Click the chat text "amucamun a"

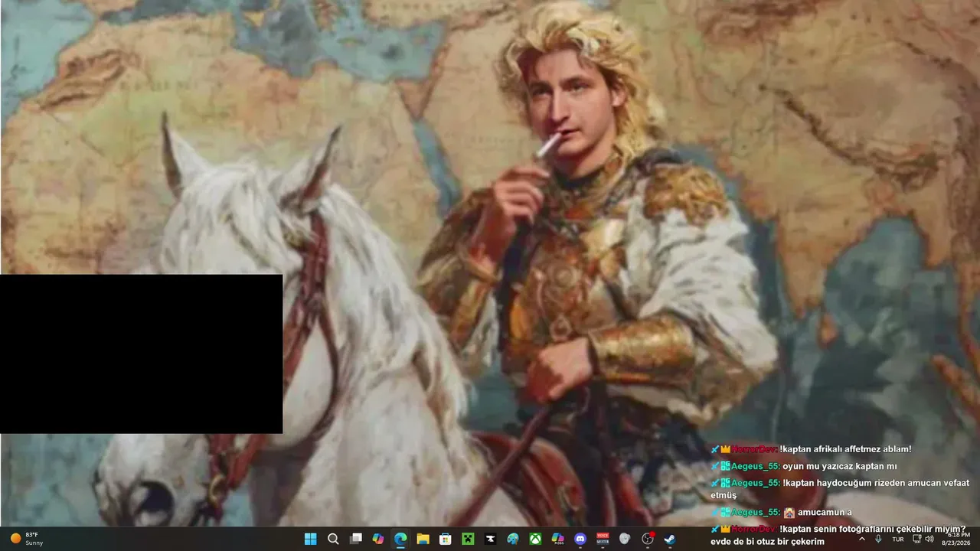tap(825, 512)
